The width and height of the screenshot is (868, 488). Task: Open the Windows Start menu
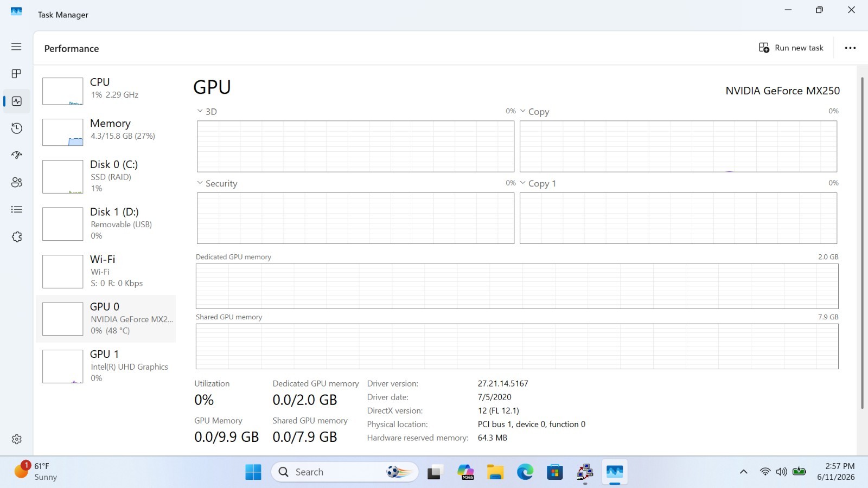pyautogui.click(x=253, y=472)
